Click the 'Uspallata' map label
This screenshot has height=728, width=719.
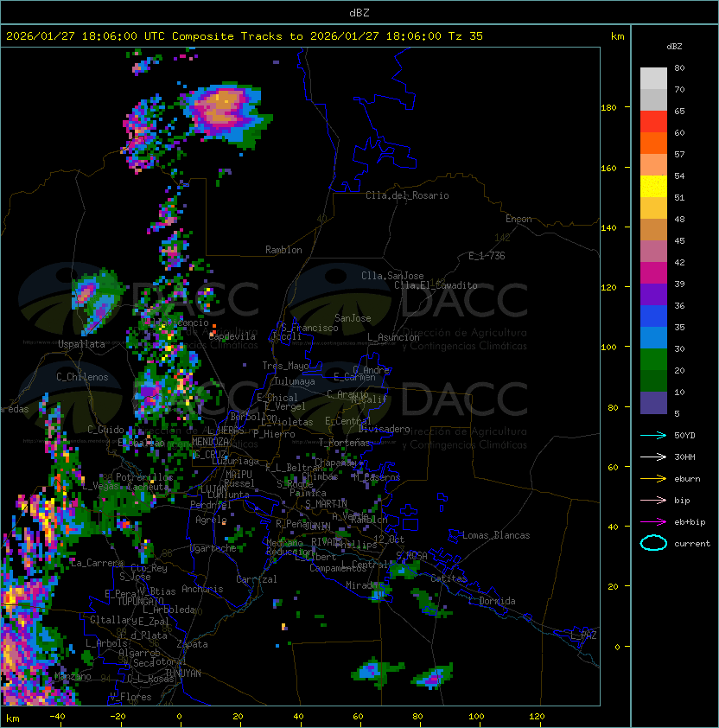coord(81,344)
